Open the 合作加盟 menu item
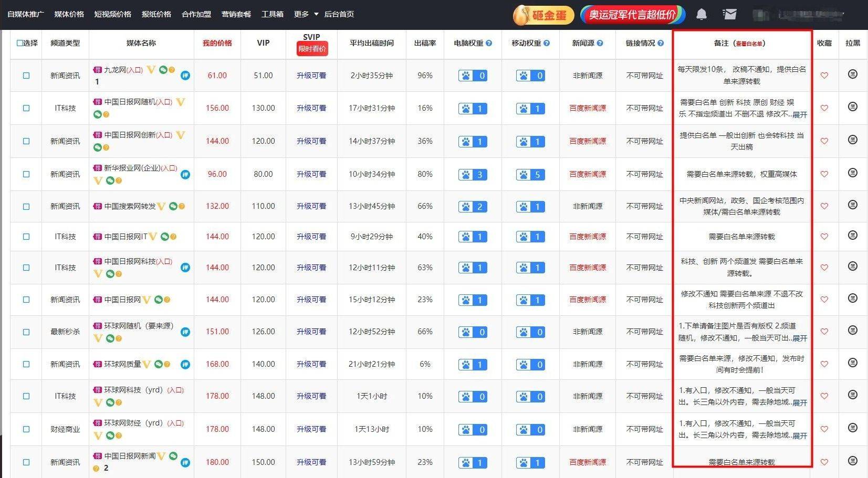 click(196, 14)
